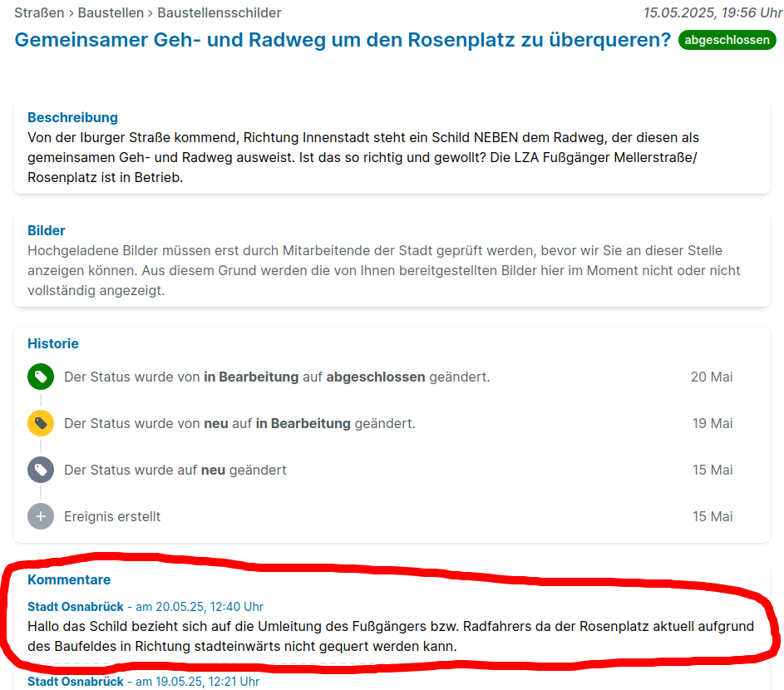Click the date 20 Mai

tap(712, 377)
